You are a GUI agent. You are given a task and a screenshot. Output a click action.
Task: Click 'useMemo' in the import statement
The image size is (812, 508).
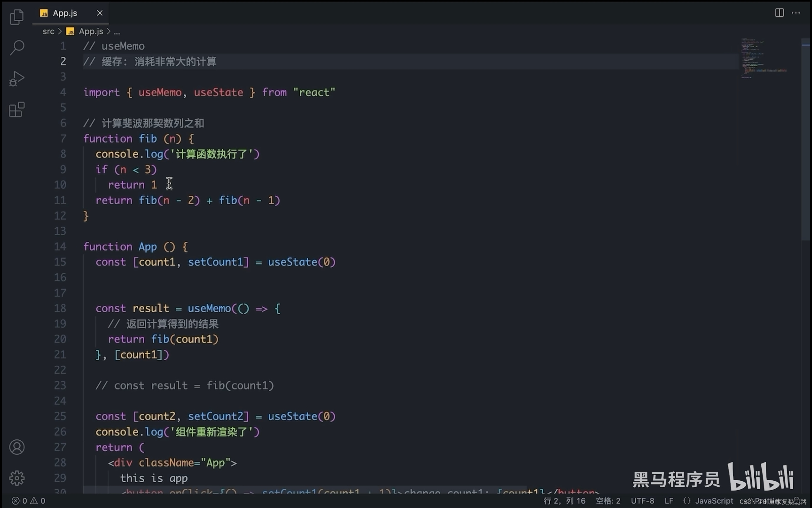[160, 92]
